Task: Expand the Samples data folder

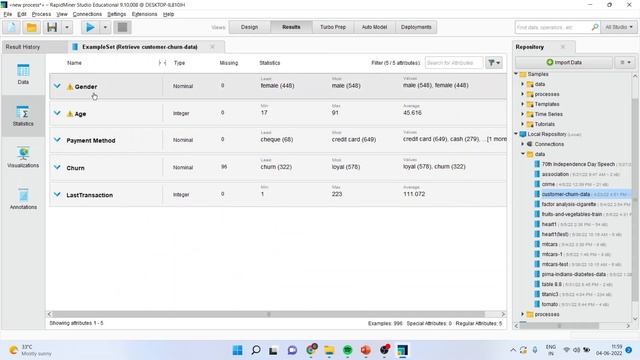Action: pyautogui.click(x=523, y=84)
